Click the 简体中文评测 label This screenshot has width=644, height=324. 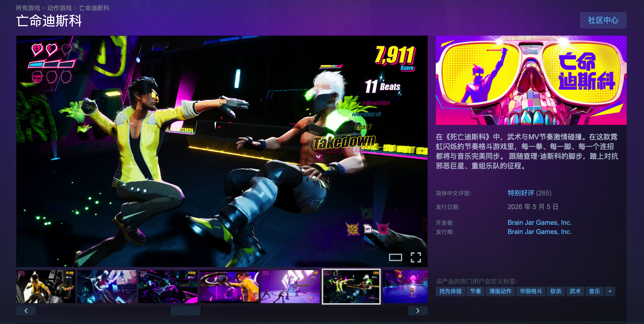[x=454, y=193]
